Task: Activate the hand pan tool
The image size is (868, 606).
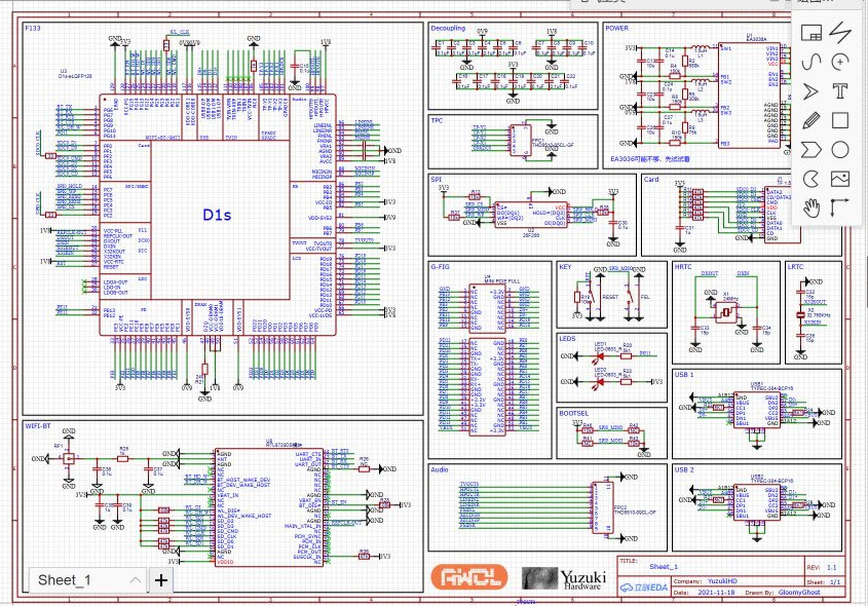Action: click(811, 208)
